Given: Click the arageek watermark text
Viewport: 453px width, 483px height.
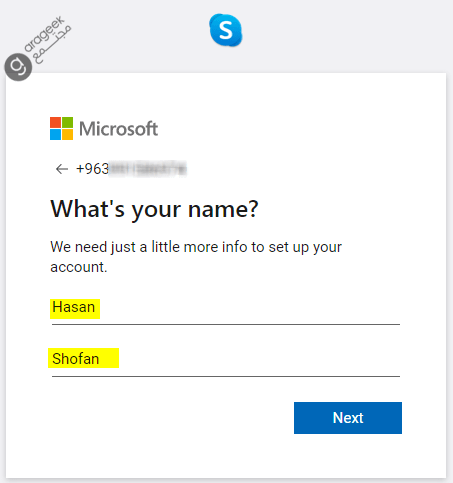Looking at the screenshot, I should [44, 34].
